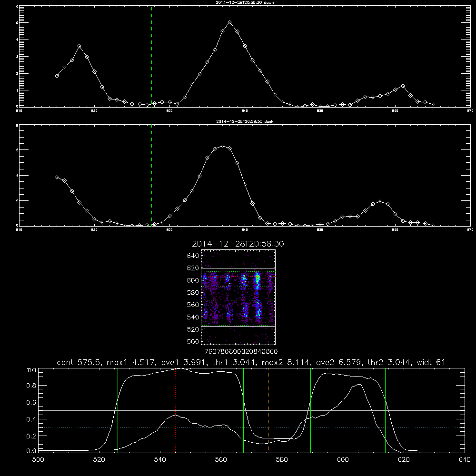Click the left green dashed line in dawn plot
This screenshot has width=476, height=476.
click(x=151, y=56)
